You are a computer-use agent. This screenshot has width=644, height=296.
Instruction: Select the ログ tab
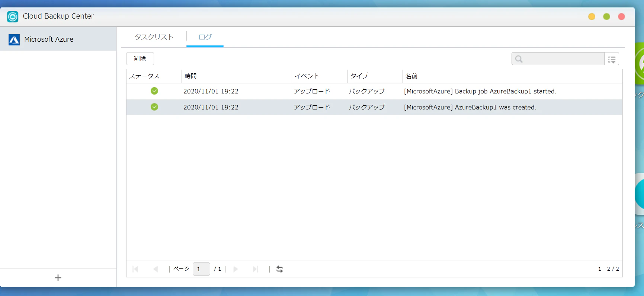pos(205,37)
